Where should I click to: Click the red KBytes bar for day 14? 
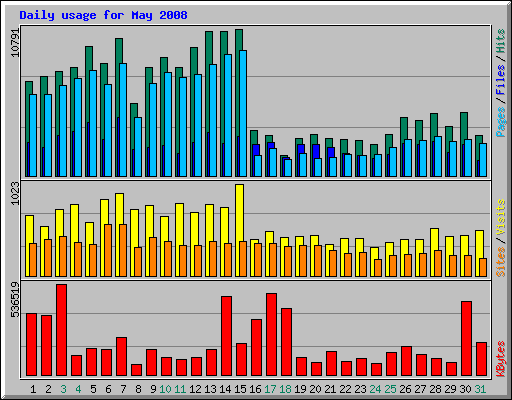pos(226,336)
